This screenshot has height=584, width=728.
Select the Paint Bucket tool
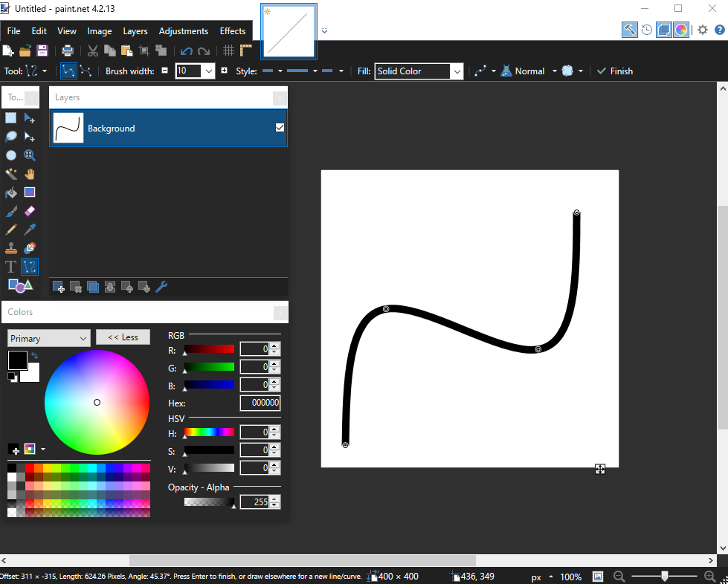point(10,192)
